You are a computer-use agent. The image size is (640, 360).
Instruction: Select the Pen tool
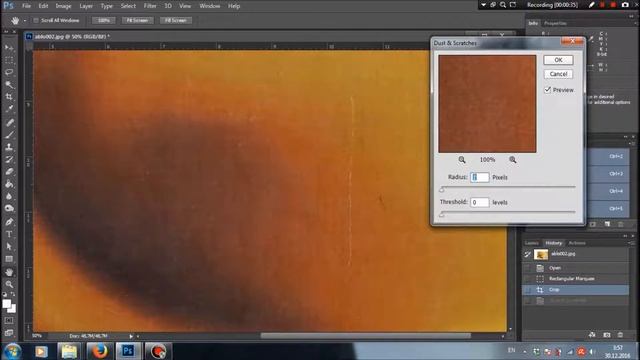9,222
